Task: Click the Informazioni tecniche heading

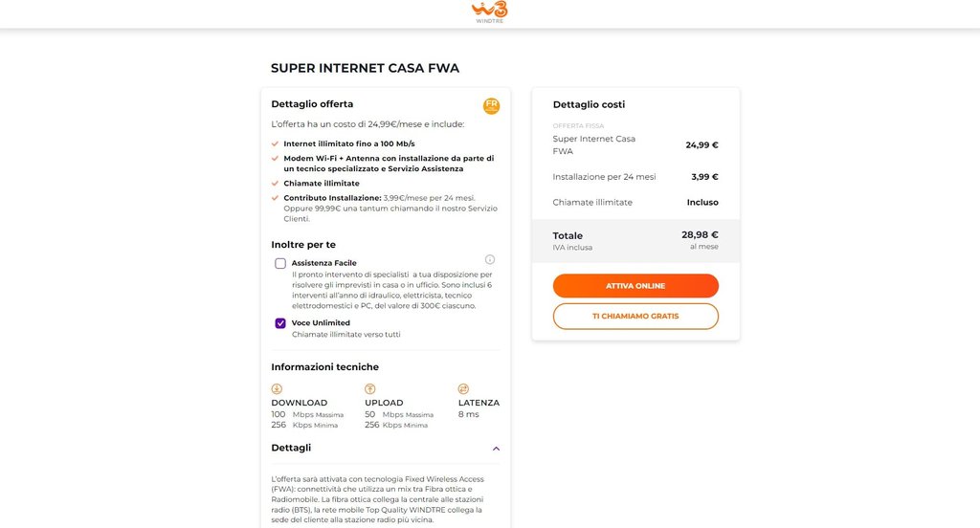Action: click(x=324, y=366)
